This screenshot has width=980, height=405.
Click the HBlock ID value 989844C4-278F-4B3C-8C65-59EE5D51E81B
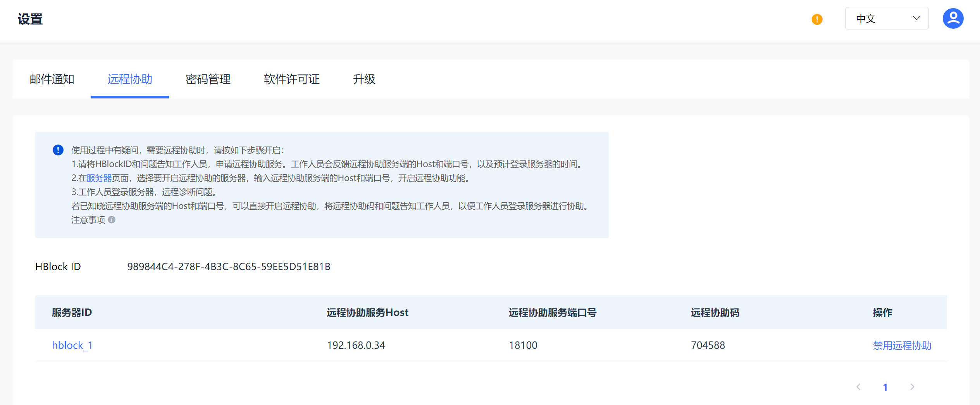(229, 267)
